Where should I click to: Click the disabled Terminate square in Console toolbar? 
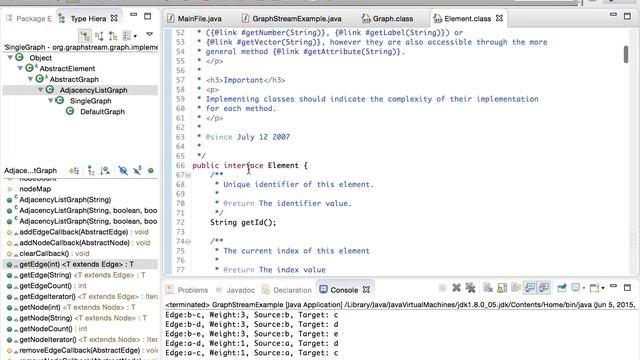pyautogui.click(x=442, y=288)
